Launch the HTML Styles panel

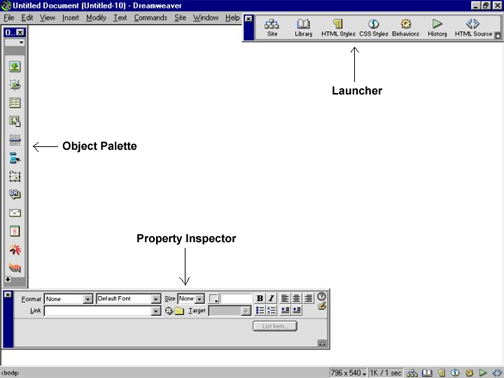click(x=338, y=28)
